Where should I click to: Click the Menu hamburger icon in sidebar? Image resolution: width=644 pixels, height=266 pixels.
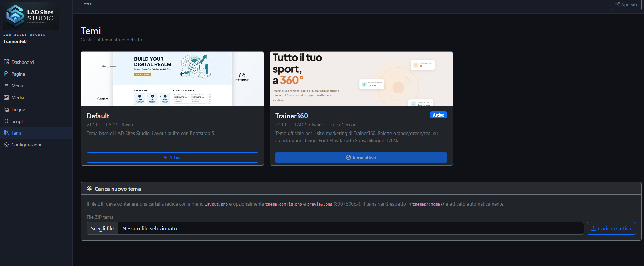click(x=6, y=86)
